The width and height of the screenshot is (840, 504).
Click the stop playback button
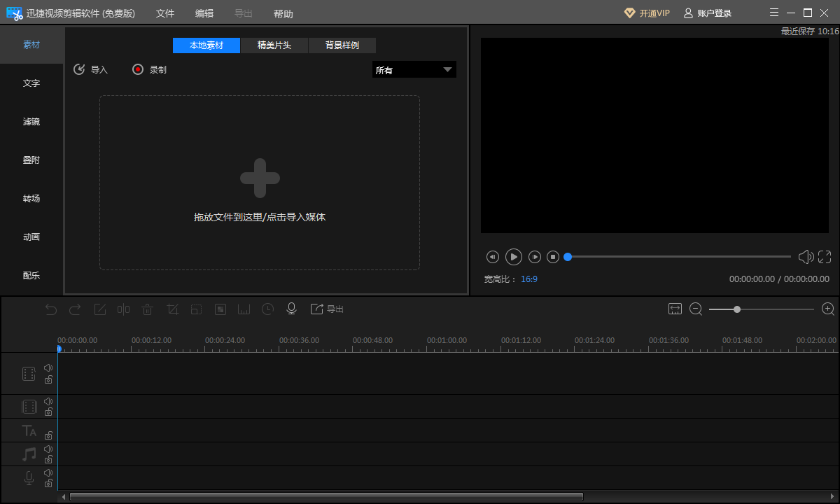click(x=553, y=257)
